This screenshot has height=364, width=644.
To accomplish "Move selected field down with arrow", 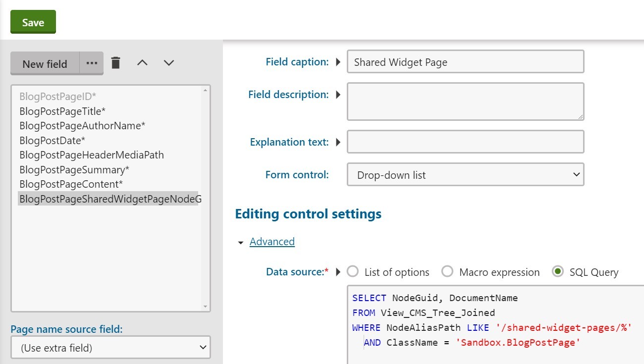I will point(169,63).
